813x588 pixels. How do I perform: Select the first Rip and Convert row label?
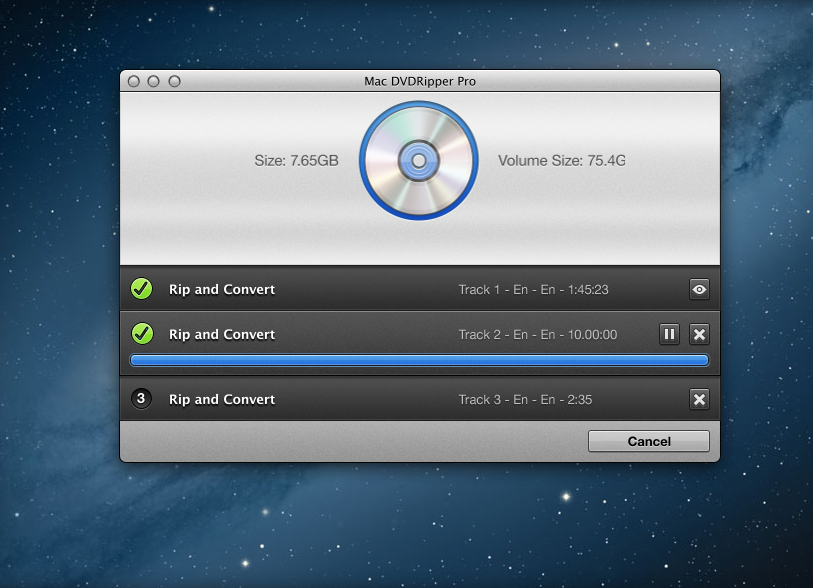(222, 289)
